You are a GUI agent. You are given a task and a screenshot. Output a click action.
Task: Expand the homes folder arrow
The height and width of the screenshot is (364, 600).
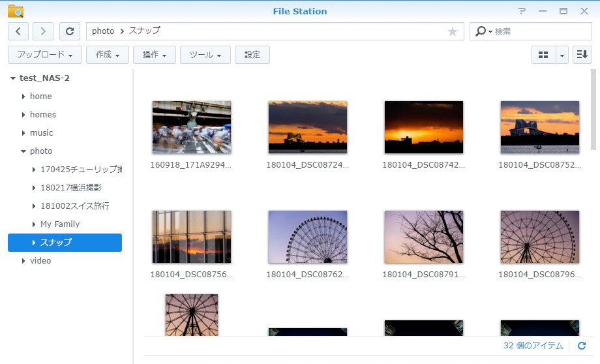[23, 115]
